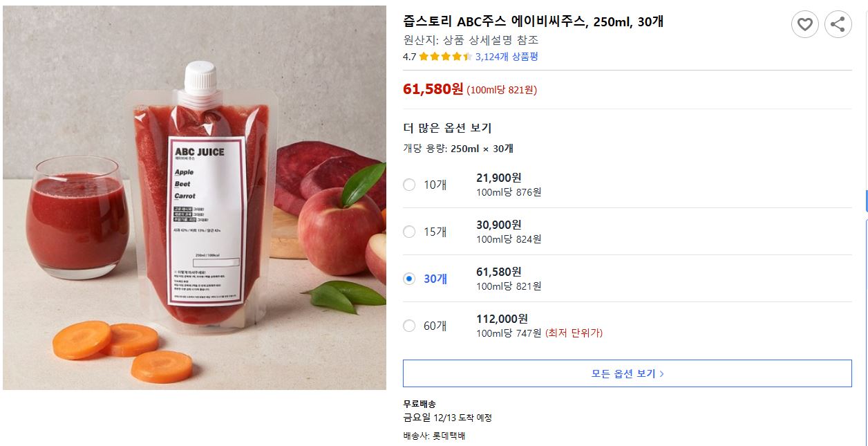Select the currently checked 30개 option
This screenshot has height=446, width=868.
pyautogui.click(x=408, y=279)
